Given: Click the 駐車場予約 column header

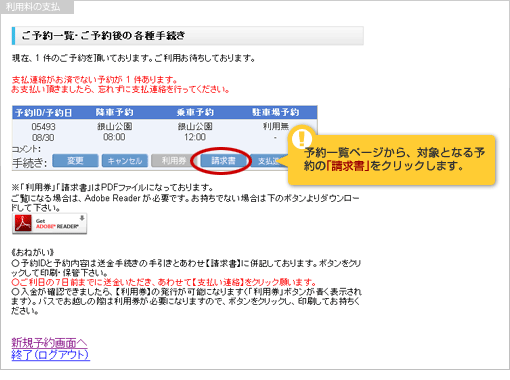Looking at the screenshot, I should (x=275, y=112).
